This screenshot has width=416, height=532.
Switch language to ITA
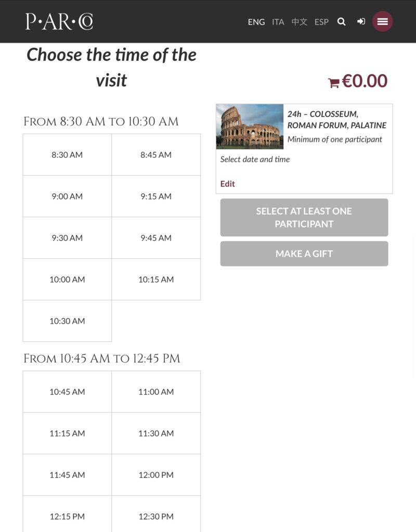tap(278, 22)
